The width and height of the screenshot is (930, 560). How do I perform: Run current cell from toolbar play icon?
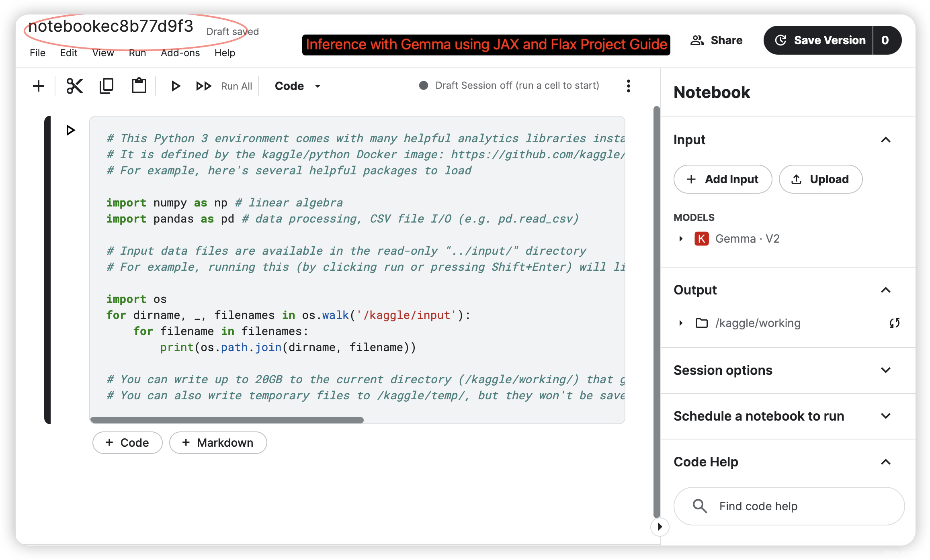click(x=175, y=86)
